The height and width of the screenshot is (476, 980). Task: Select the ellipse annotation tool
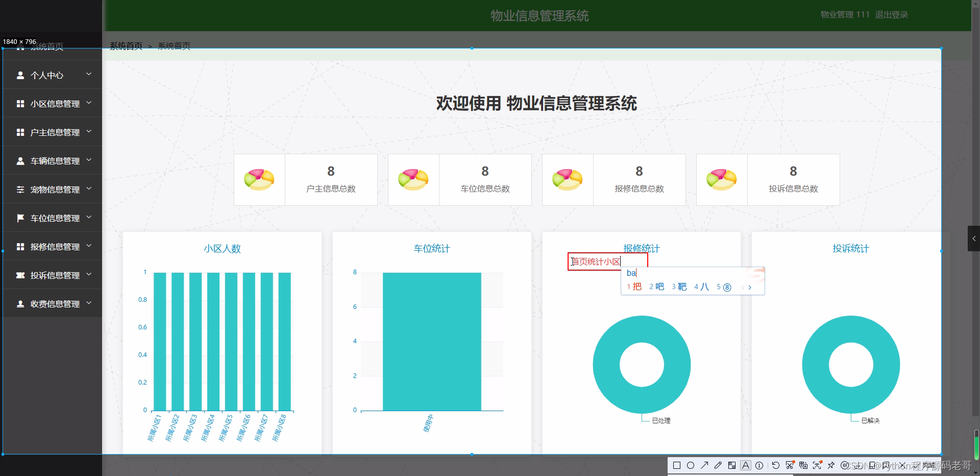pos(691,465)
